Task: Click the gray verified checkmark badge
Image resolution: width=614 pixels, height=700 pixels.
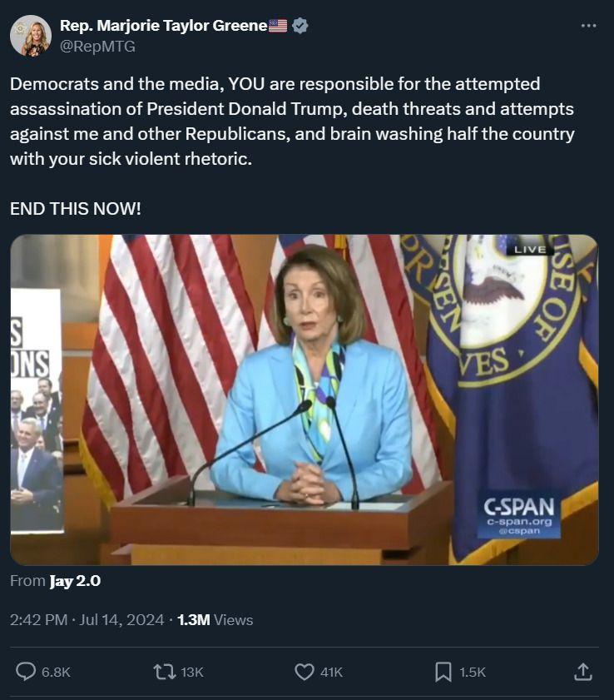Action: pos(300,26)
